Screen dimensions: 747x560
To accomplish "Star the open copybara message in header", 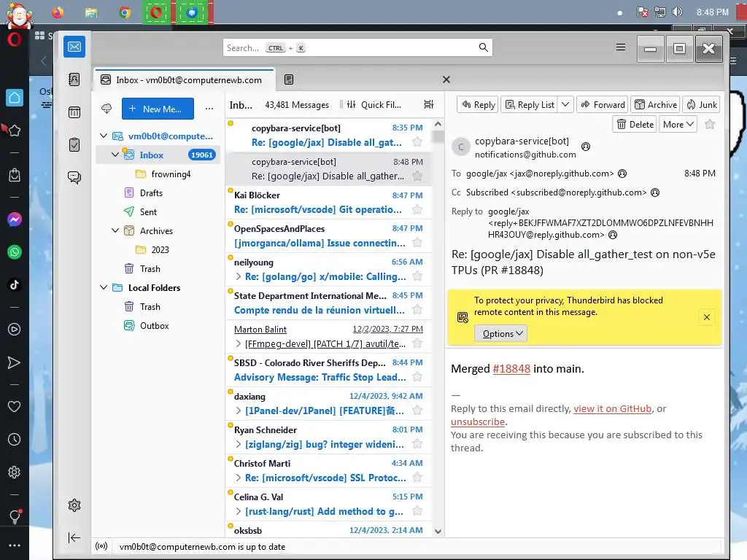I will click(x=710, y=125).
